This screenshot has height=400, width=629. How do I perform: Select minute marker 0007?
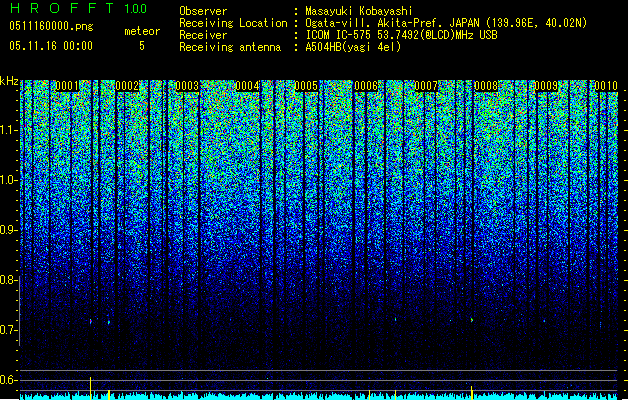click(426, 86)
